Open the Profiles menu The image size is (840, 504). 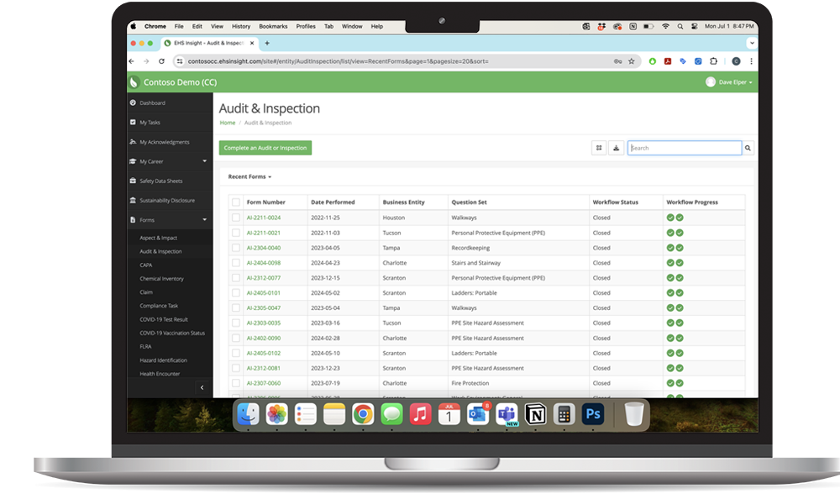306,26
